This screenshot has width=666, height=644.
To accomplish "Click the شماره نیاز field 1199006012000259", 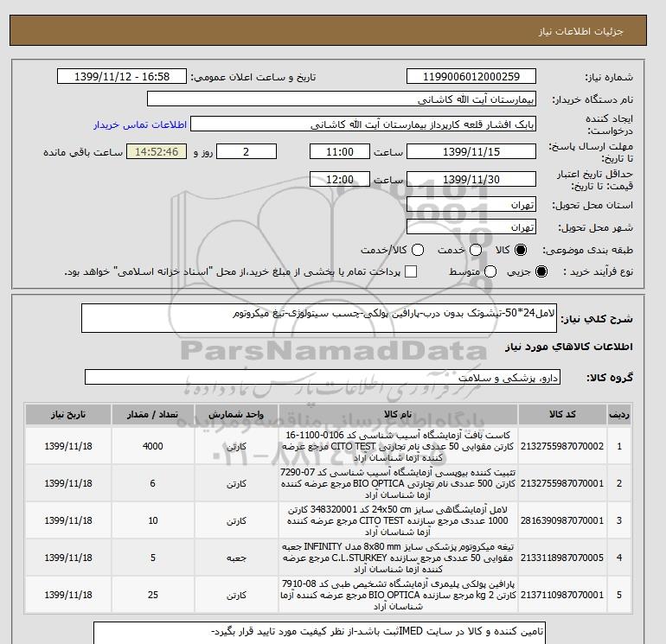I will 471,77.
